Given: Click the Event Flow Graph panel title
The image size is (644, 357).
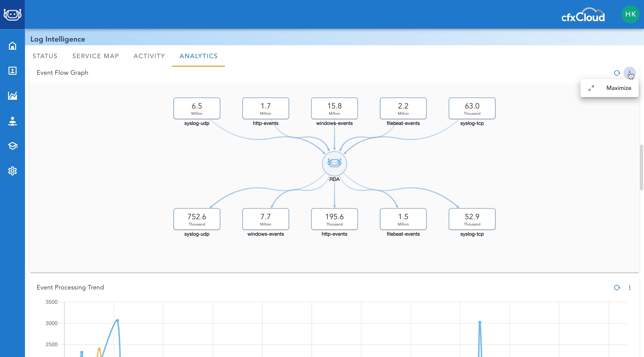Looking at the screenshot, I should [x=63, y=72].
